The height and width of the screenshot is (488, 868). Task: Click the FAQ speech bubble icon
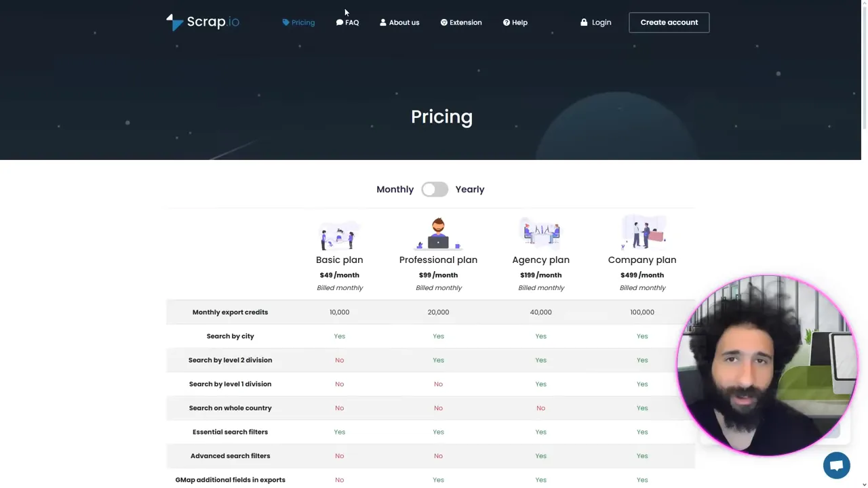coord(340,22)
